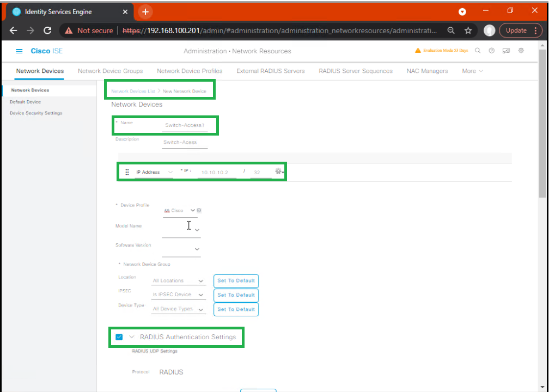Click the drag handle icon beside IP Address
Viewport: 549px width, 392px height.
click(127, 172)
